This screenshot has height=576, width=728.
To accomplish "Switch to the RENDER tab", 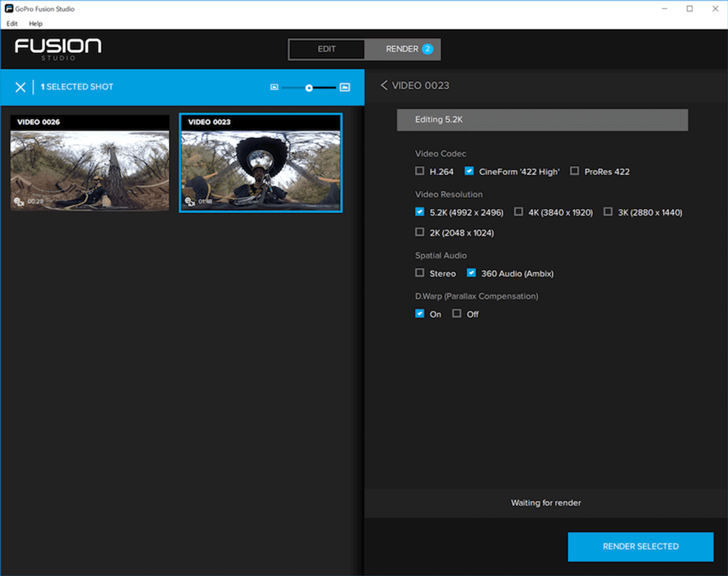I will [x=403, y=49].
